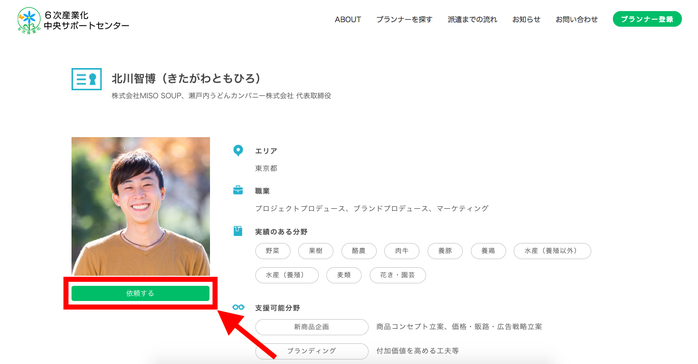This screenshot has height=364, width=698.
Task: Click the description 付加価値を高める工夫等
Action: coord(418,351)
